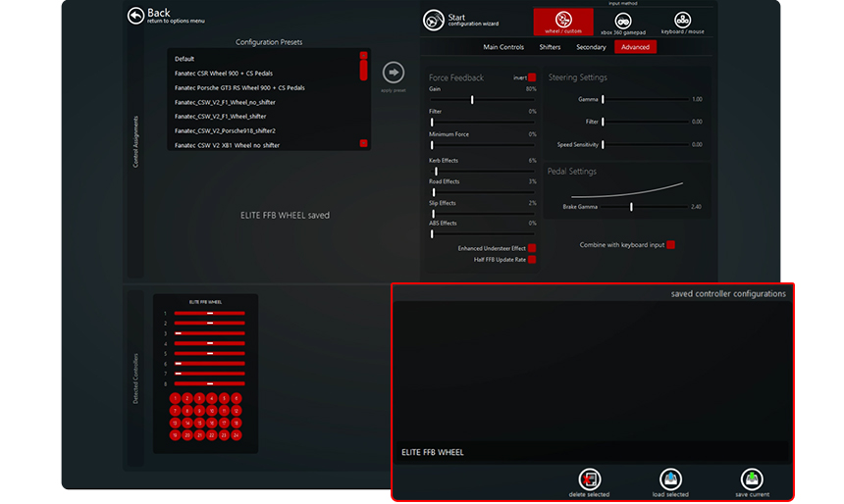Enable Enhanced Understeer Effect checkbox
Image resolution: width=844 pixels, height=504 pixels.
tap(532, 248)
